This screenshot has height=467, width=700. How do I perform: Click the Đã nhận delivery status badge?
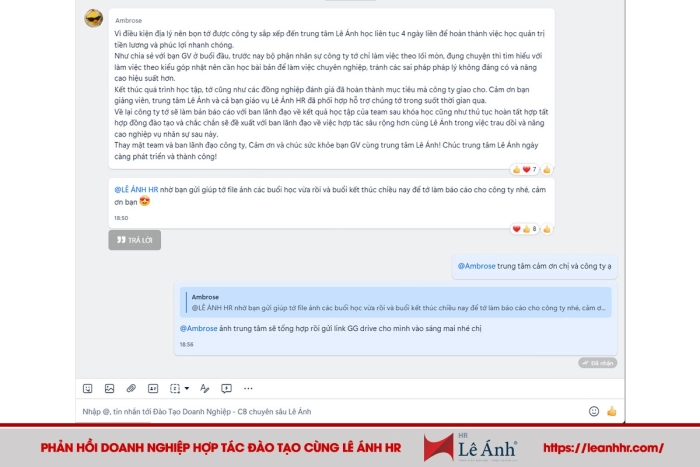pos(598,363)
